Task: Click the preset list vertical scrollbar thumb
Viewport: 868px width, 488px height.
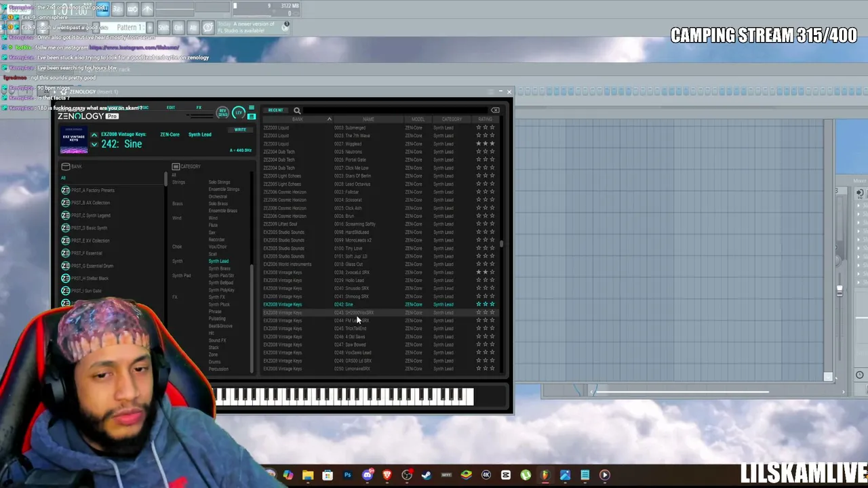Action: coord(501,243)
